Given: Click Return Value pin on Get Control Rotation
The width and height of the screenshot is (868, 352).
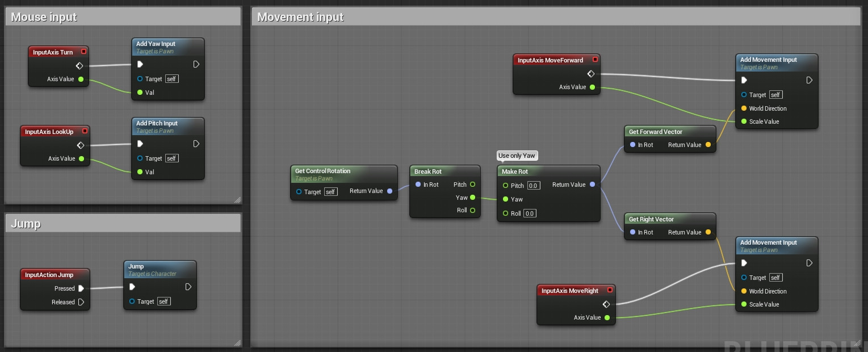Looking at the screenshot, I should [389, 191].
